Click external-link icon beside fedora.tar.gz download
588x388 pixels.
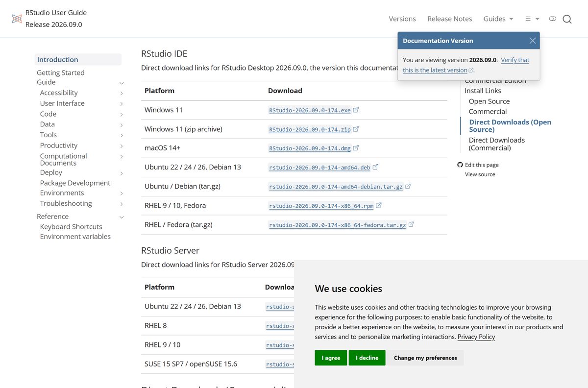coord(411,224)
